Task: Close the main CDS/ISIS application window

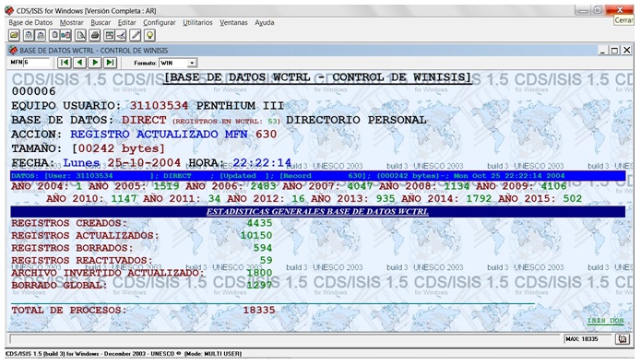Action: (620, 10)
